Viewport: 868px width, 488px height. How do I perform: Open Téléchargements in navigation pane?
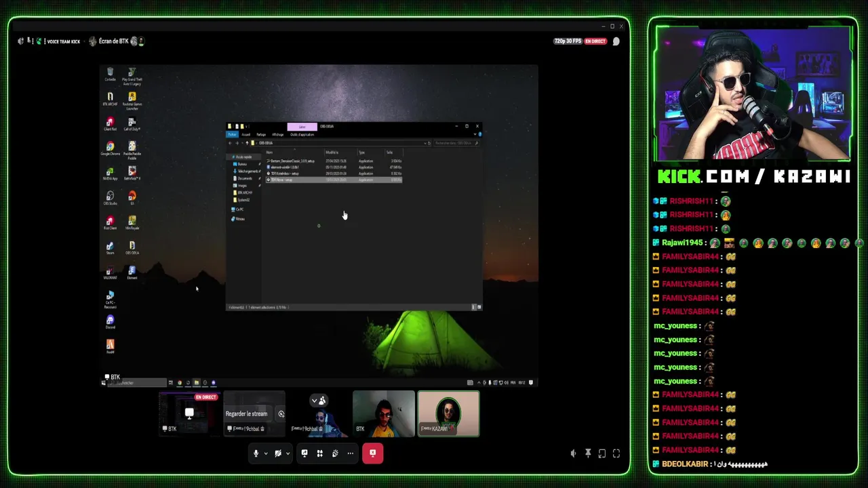click(248, 171)
